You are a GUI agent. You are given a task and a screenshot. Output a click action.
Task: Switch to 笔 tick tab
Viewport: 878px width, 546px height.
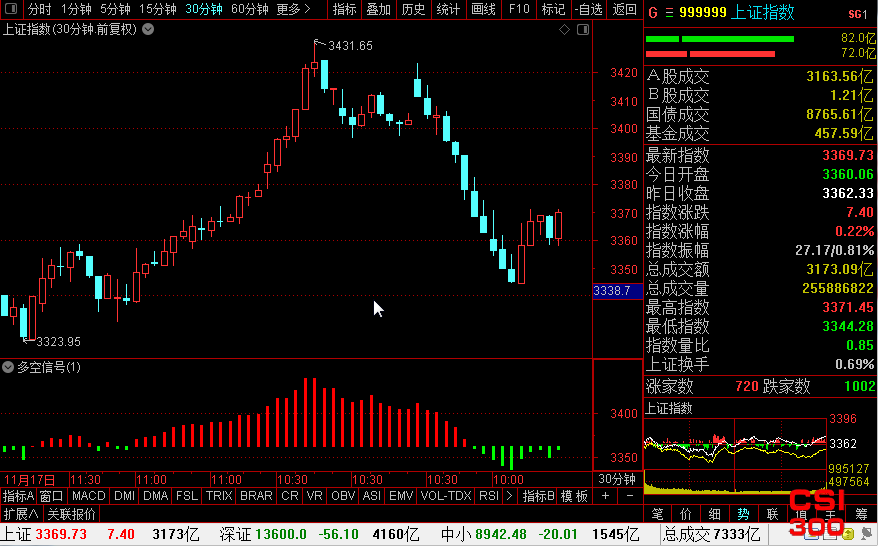click(x=657, y=514)
